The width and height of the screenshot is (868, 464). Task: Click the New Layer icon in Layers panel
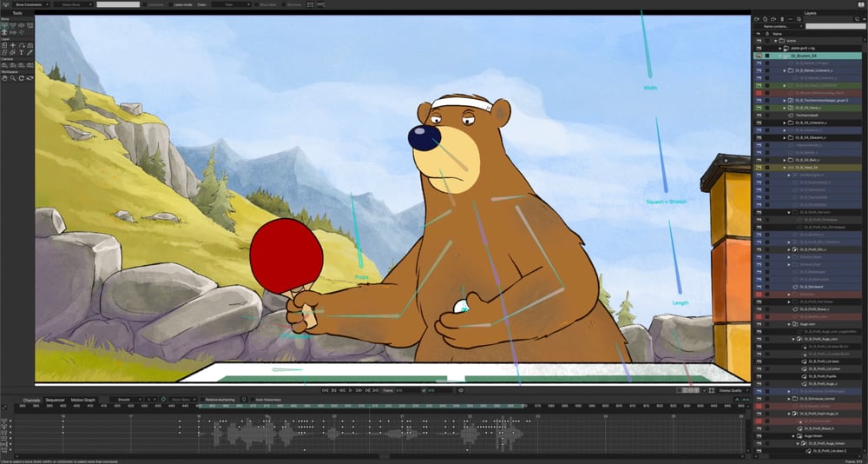pyautogui.click(x=756, y=19)
